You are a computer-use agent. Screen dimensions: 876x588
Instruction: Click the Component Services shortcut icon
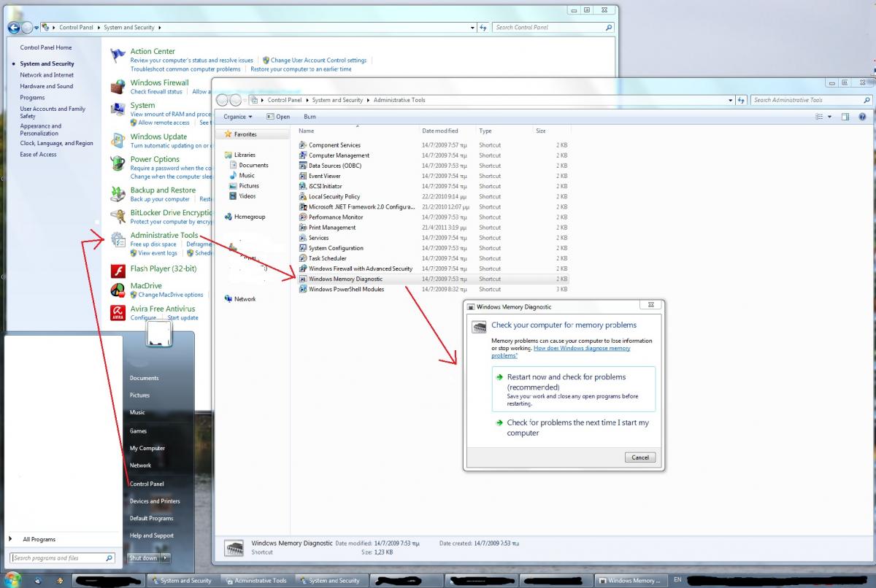pyautogui.click(x=303, y=145)
